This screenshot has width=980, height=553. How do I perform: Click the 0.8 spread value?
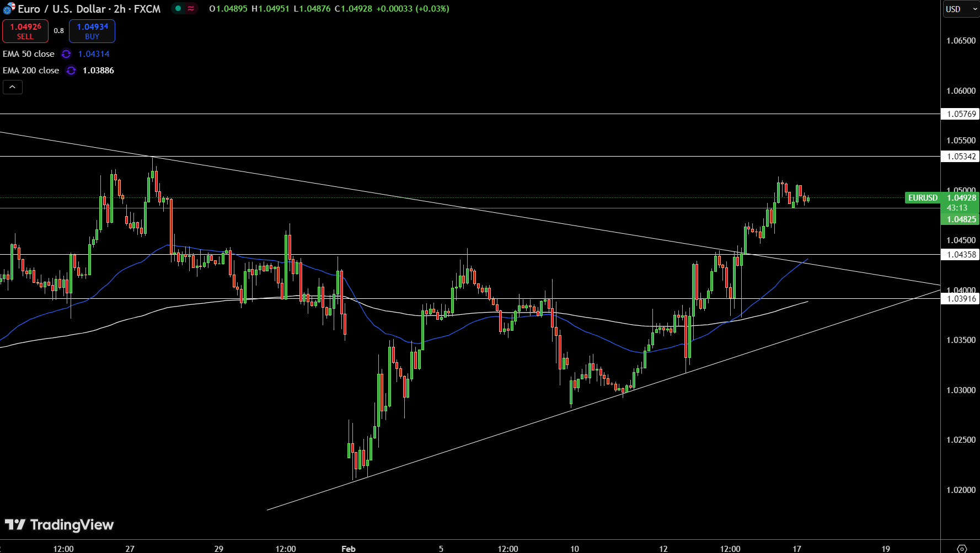(59, 31)
